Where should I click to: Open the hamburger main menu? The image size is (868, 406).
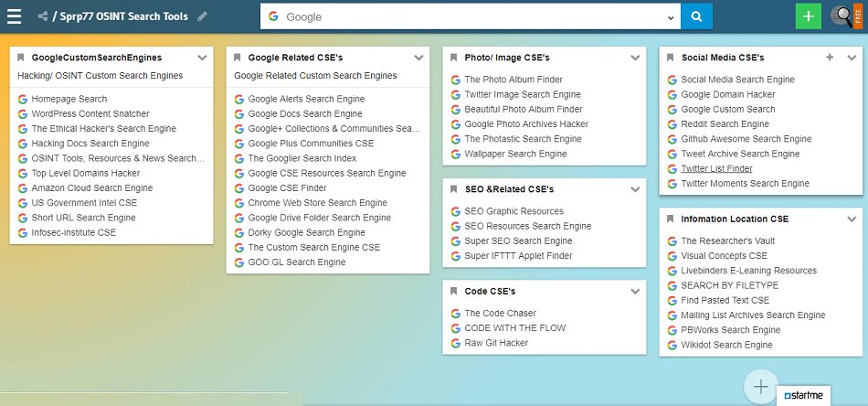(14, 16)
